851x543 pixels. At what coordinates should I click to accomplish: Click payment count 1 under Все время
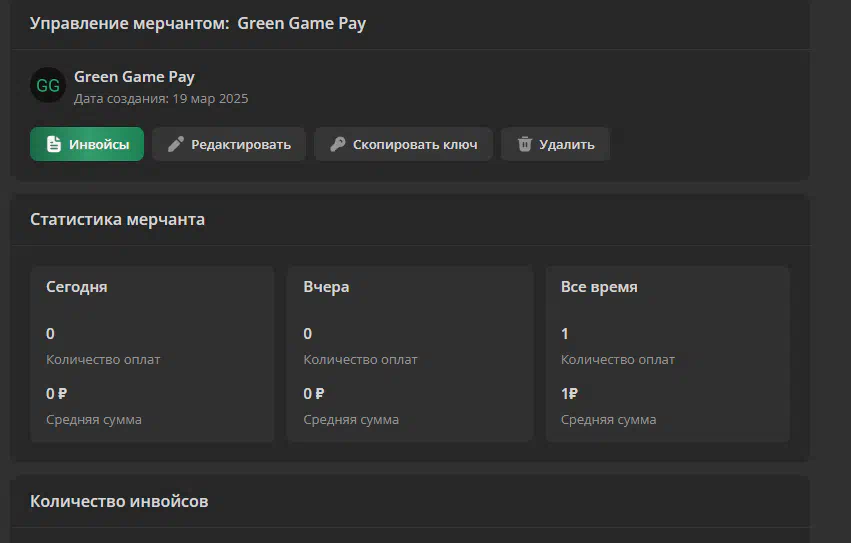[564, 333]
